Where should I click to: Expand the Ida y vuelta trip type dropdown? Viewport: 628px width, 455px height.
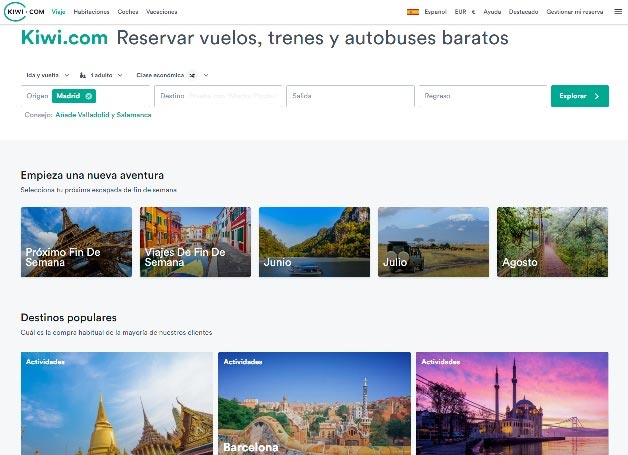[x=47, y=75]
